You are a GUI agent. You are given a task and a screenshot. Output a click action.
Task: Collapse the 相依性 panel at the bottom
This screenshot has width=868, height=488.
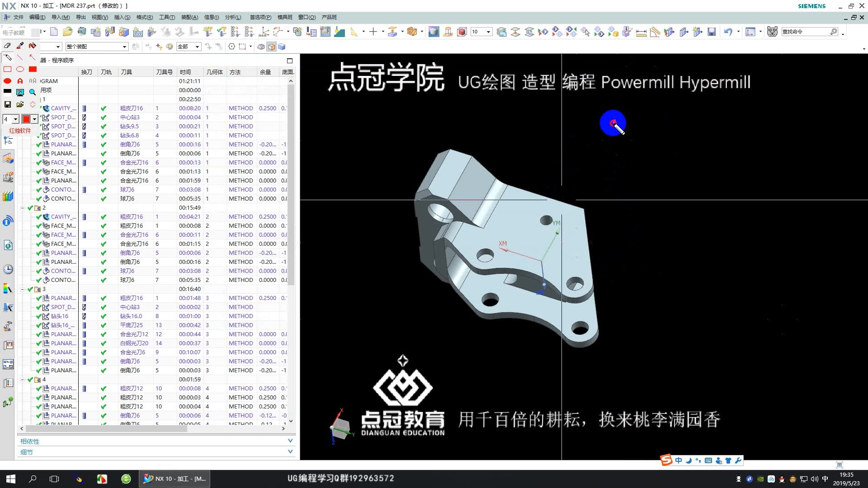[x=290, y=441]
